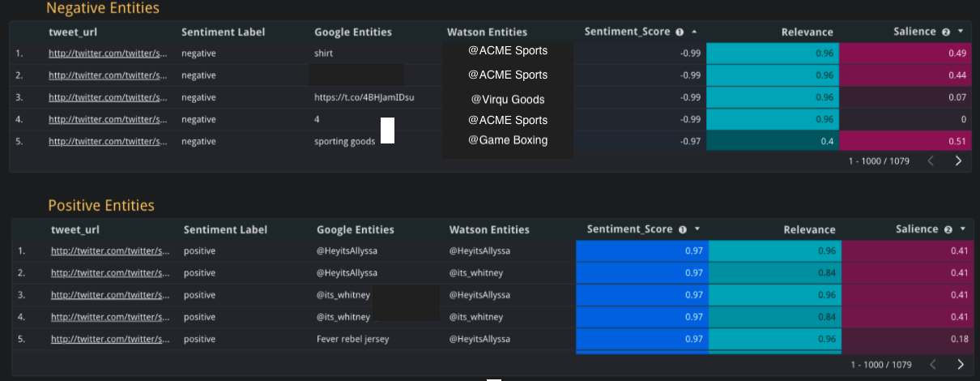Select 'Fever rebel jersey' Google entity cell
Screen dimensions: 980x381
point(352,339)
